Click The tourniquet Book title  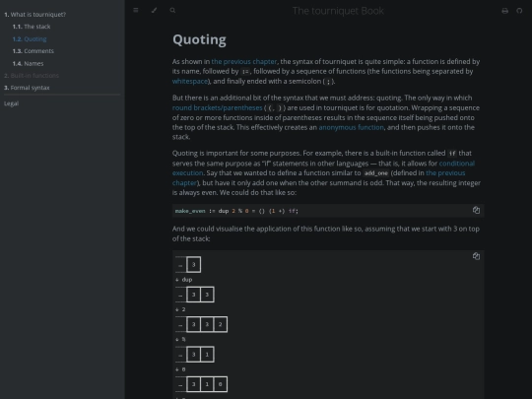point(338,11)
